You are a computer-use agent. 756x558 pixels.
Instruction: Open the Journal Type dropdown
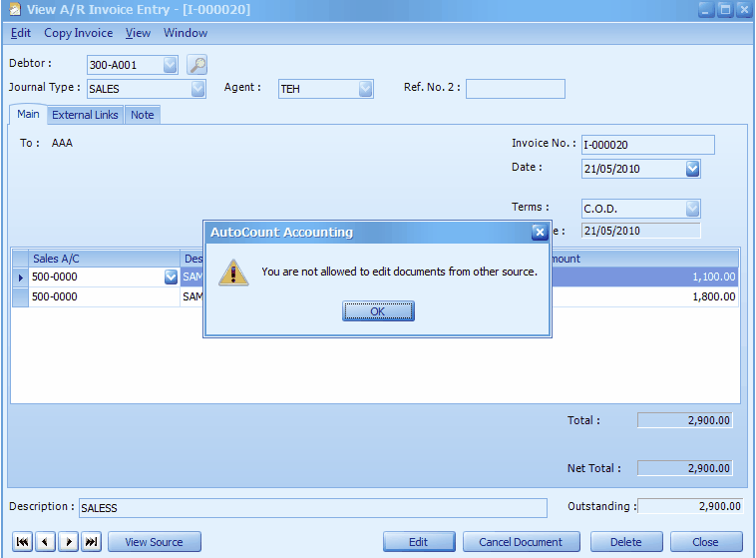[198, 89]
